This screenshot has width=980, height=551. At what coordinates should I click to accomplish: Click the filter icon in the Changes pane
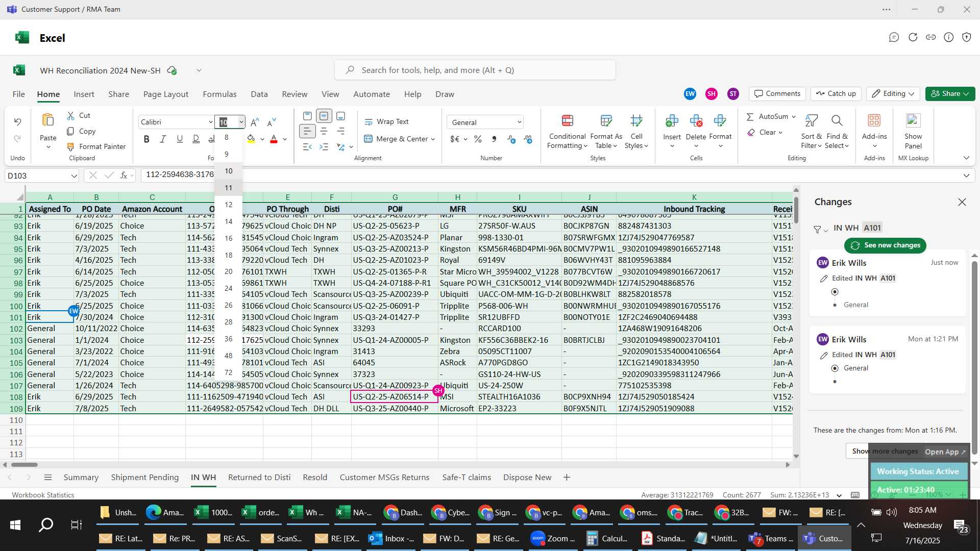(x=817, y=230)
